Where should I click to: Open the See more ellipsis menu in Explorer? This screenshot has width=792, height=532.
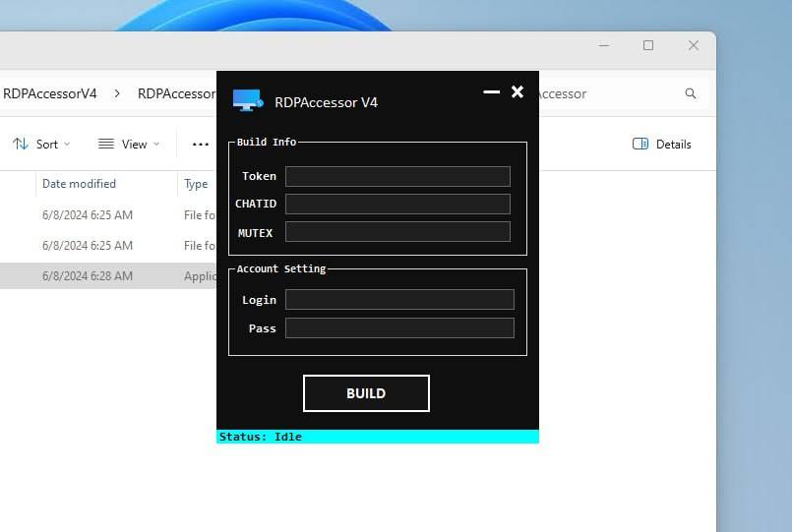click(201, 145)
